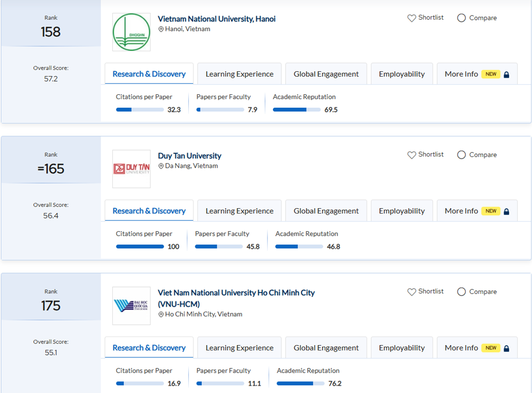Toggle Compare for Duy Tan University
Image resolution: width=532 pixels, height=393 pixels.
coord(461,155)
